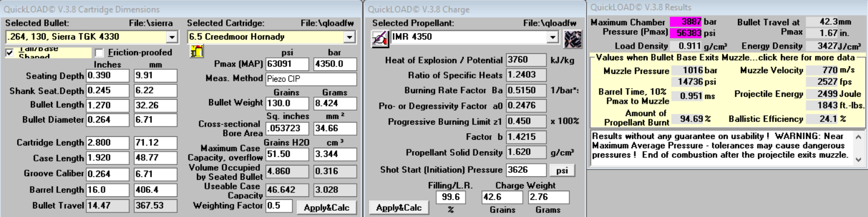Click Muzzle Velocity value 770 m/s
This screenshot has width=868, height=217.
coord(822,70)
